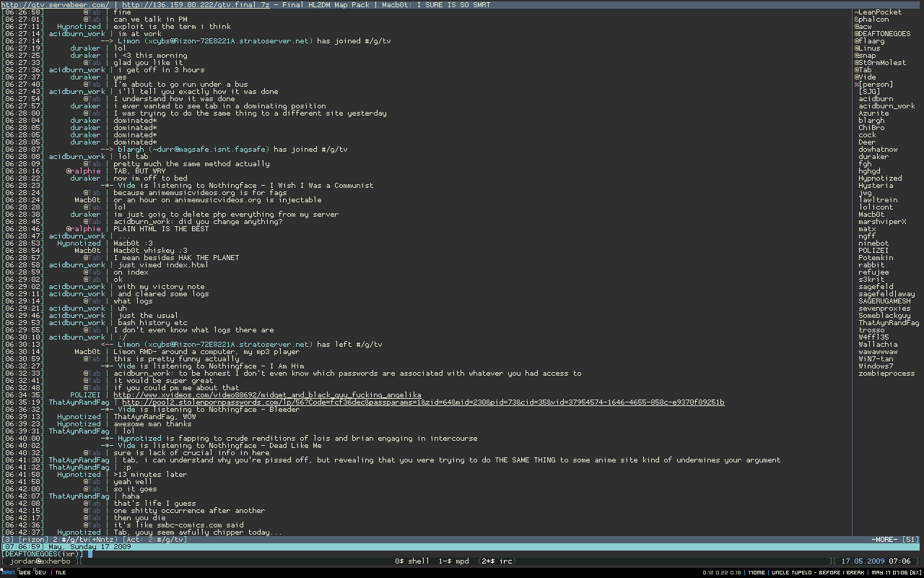
Task: Click message 'just vimed index.html'
Action: coord(163,264)
